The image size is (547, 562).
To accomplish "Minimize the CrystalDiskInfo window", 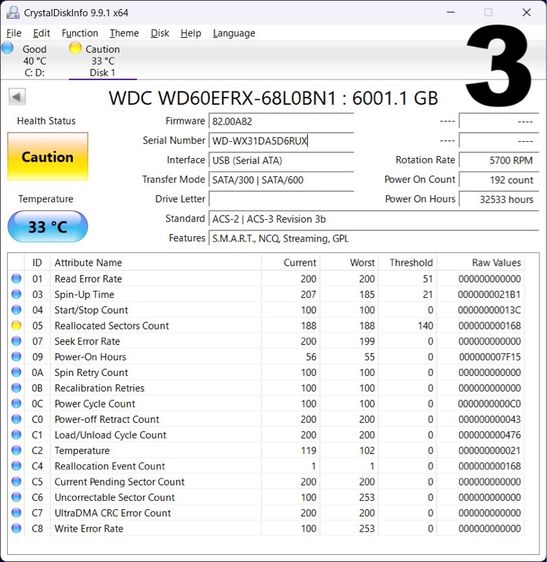I will (x=451, y=12).
